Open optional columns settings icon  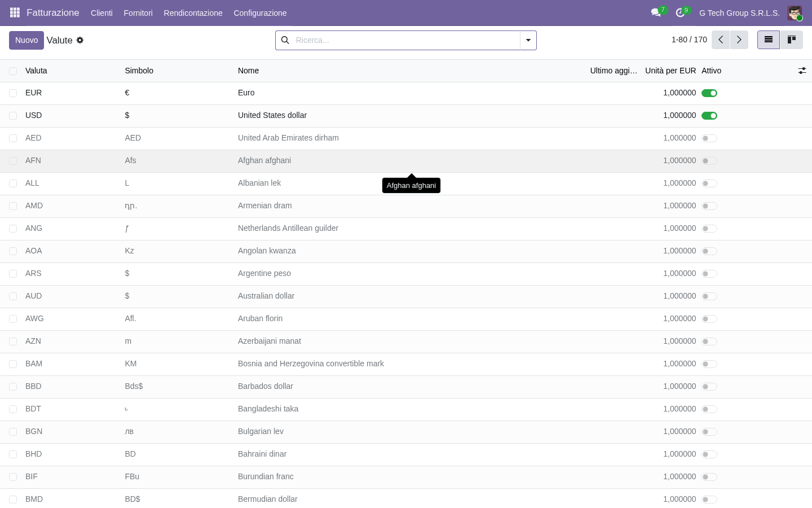802,71
